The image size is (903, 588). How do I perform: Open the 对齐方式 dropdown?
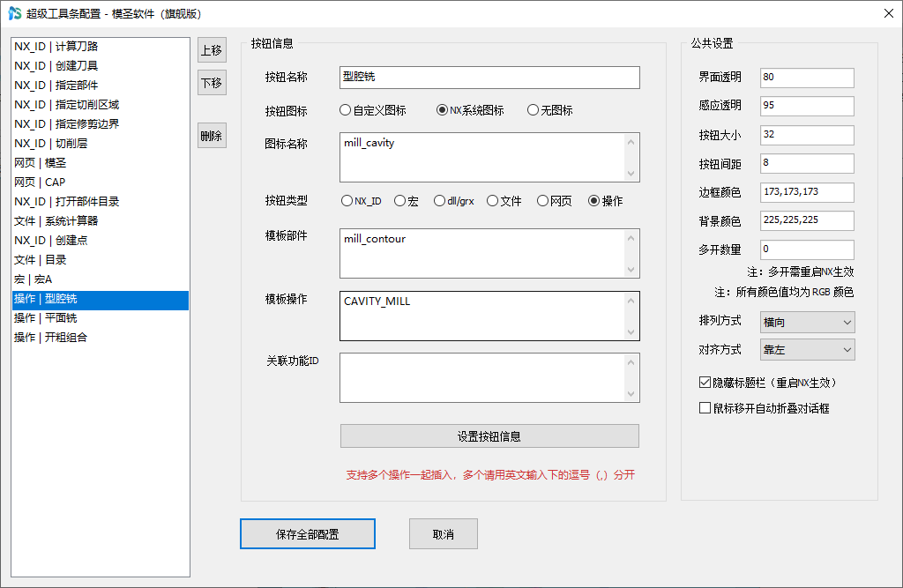[808, 350]
